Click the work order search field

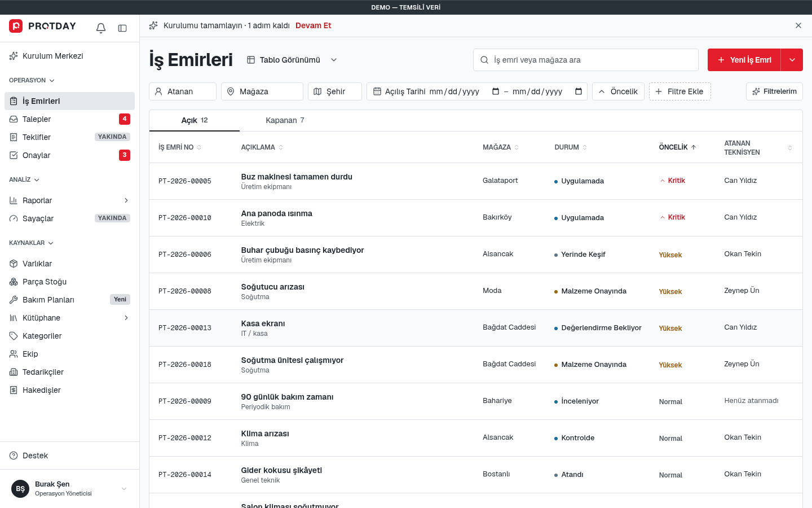point(586,60)
